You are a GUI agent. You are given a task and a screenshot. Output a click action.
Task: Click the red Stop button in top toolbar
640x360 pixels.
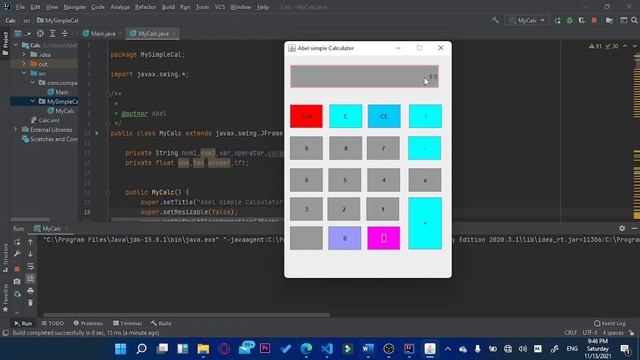click(594, 20)
